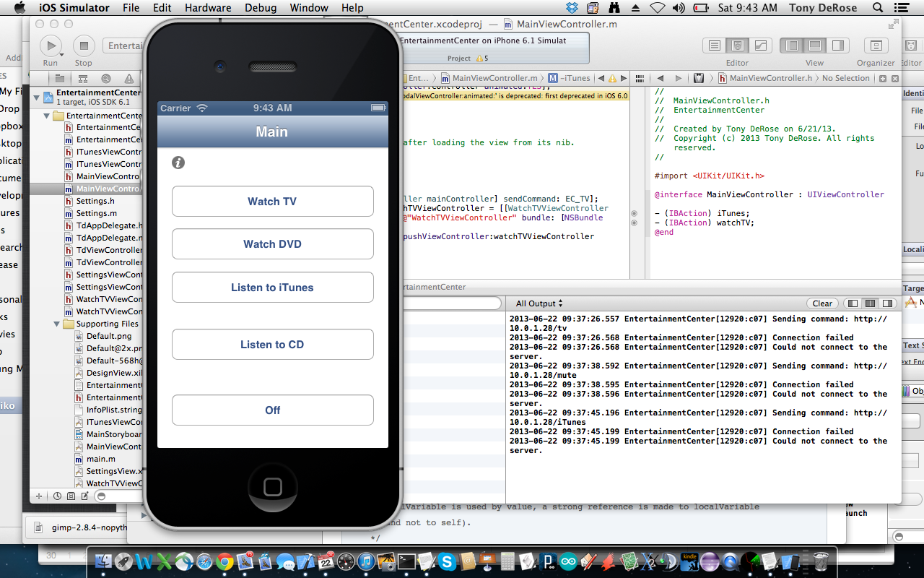Image resolution: width=924 pixels, height=578 pixels.
Task: Open the Help menu
Action: pos(352,8)
